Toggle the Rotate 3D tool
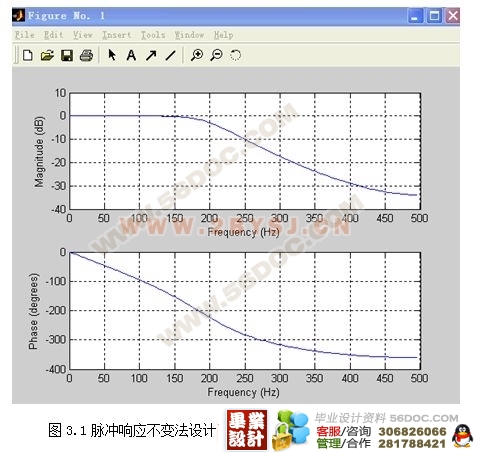478x452 pixels. point(235,55)
